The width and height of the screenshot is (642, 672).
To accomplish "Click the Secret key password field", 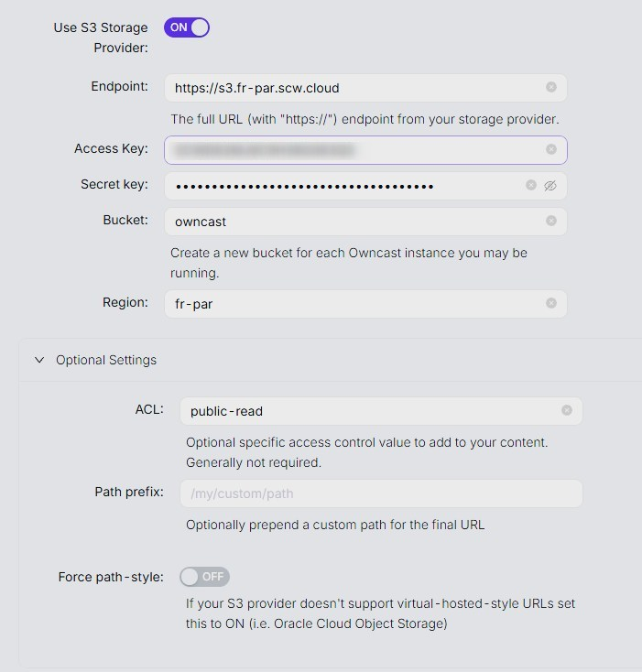I will click(x=343, y=186).
